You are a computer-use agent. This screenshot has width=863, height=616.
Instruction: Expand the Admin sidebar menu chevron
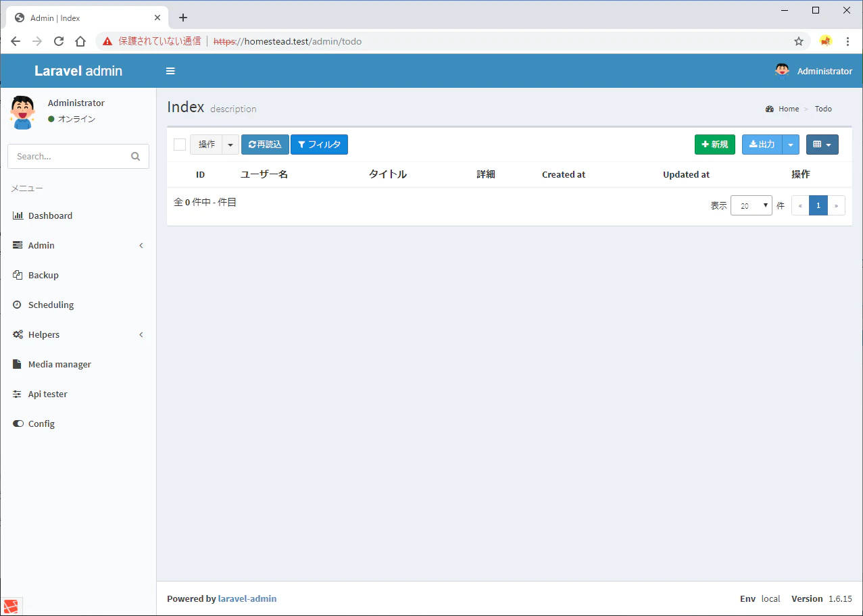click(141, 245)
